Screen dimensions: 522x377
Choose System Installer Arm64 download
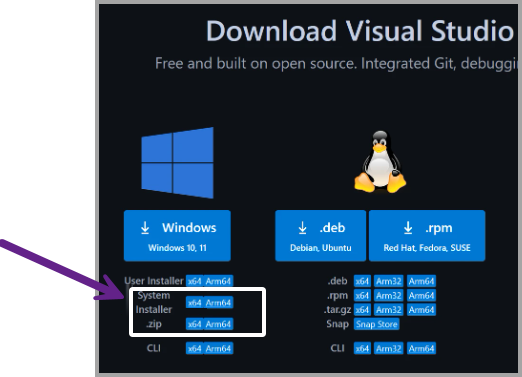(218, 303)
